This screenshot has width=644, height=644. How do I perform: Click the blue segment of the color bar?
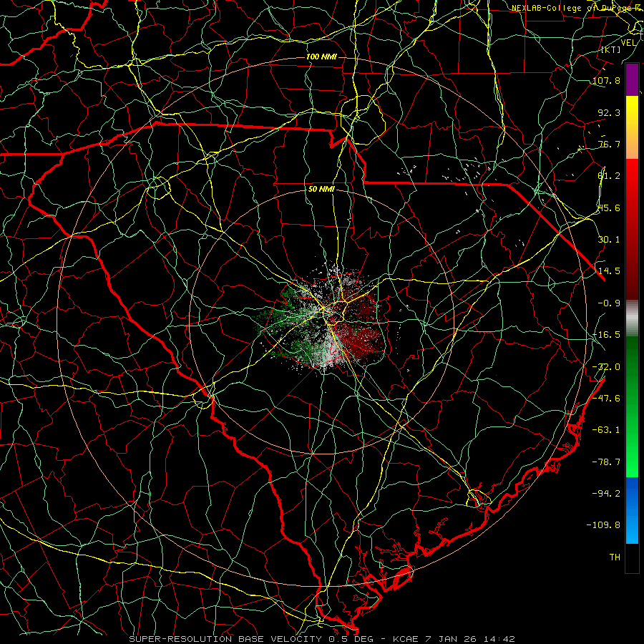pos(632,510)
